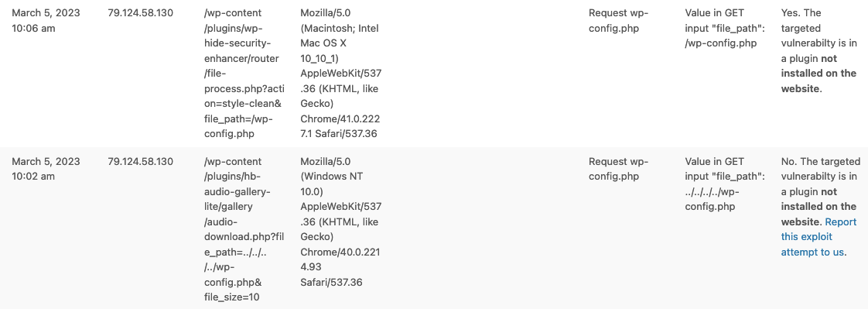Click the wp-hide-security-enhancer request URL
Viewport: 868px width, 309px height.
(x=243, y=73)
